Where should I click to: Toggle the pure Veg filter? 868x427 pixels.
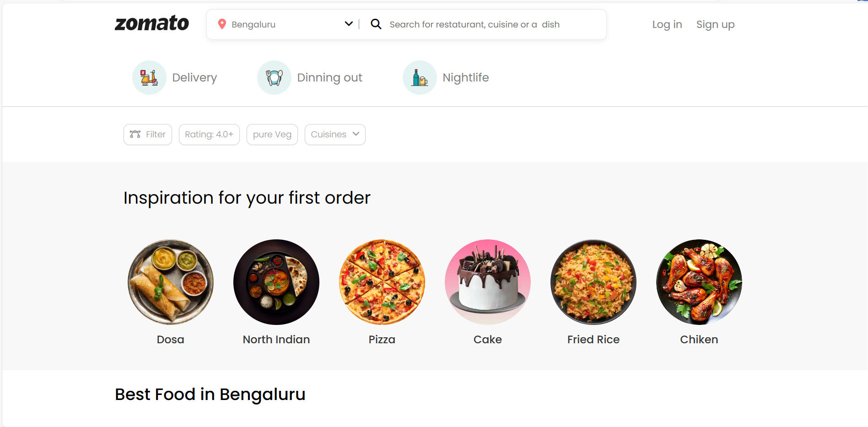[272, 134]
